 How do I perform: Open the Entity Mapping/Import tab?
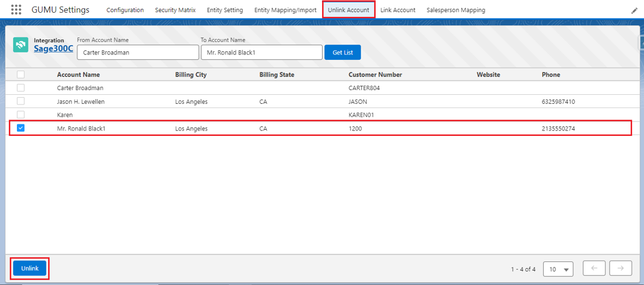coord(285,10)
